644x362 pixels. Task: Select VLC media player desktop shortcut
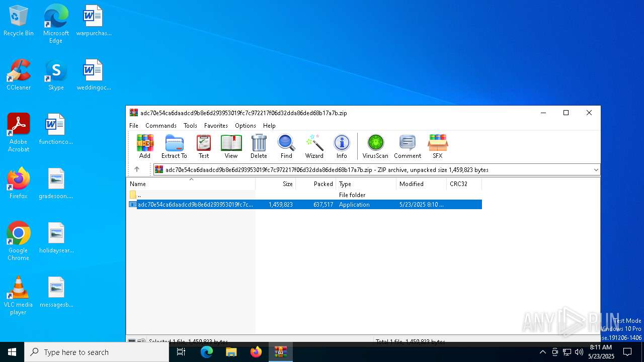19,296
